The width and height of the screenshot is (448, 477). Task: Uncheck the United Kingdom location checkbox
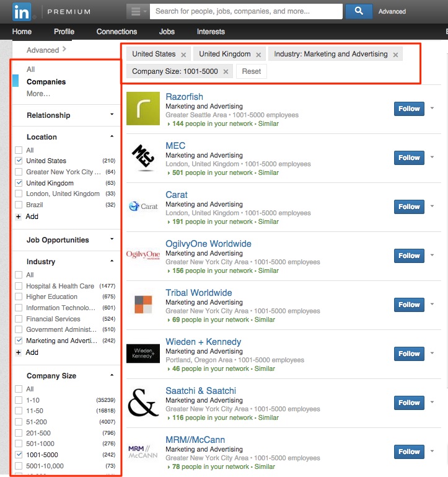click(19, 183)
